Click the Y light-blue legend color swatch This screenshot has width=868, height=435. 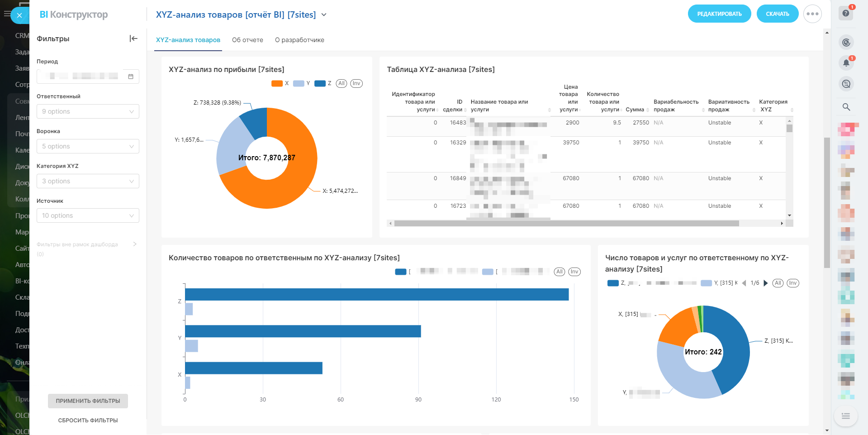[299, 83]
